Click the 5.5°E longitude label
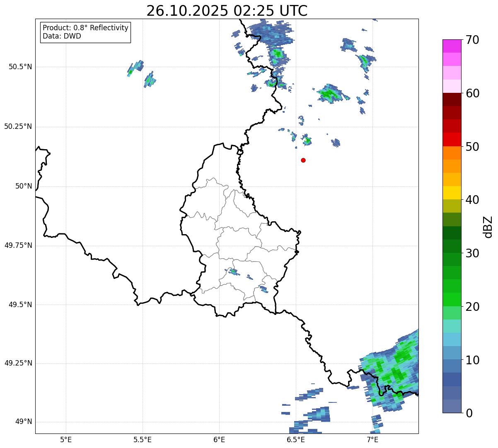This screenshot has height=448, width=498. point(143,439)
